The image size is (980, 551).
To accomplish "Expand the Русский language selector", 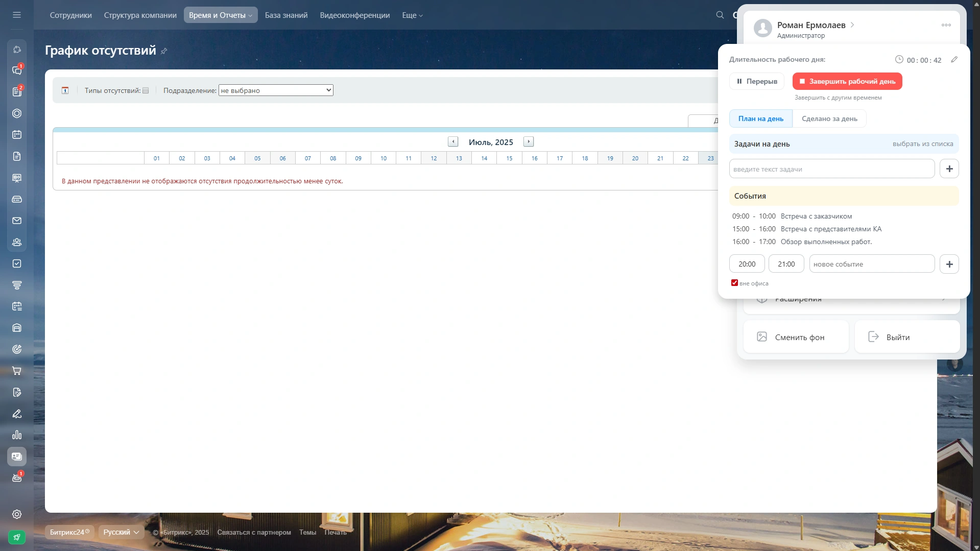I will click(x=121, y=532).
